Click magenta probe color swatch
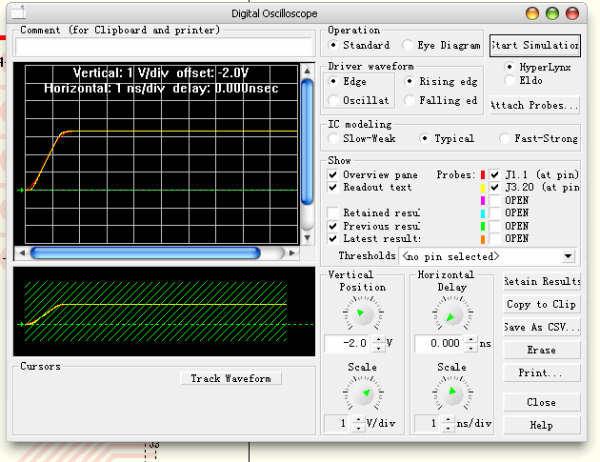 483,200
